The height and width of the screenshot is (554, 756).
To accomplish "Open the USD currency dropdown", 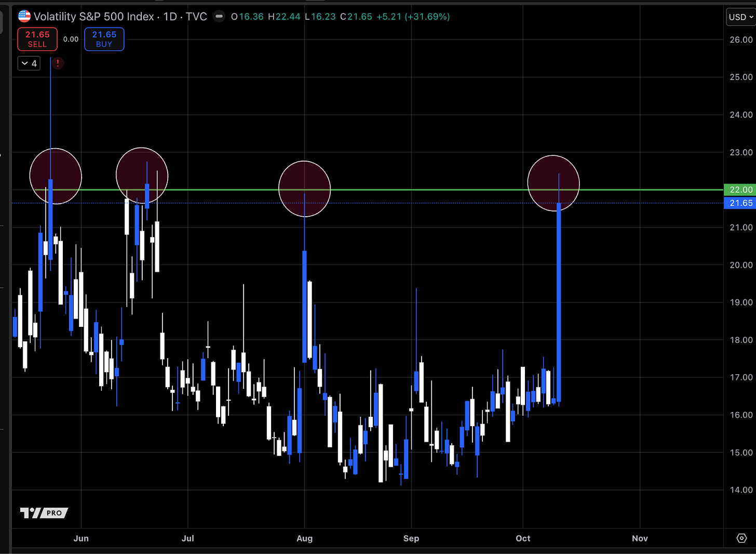I will [x=741, y=17].
